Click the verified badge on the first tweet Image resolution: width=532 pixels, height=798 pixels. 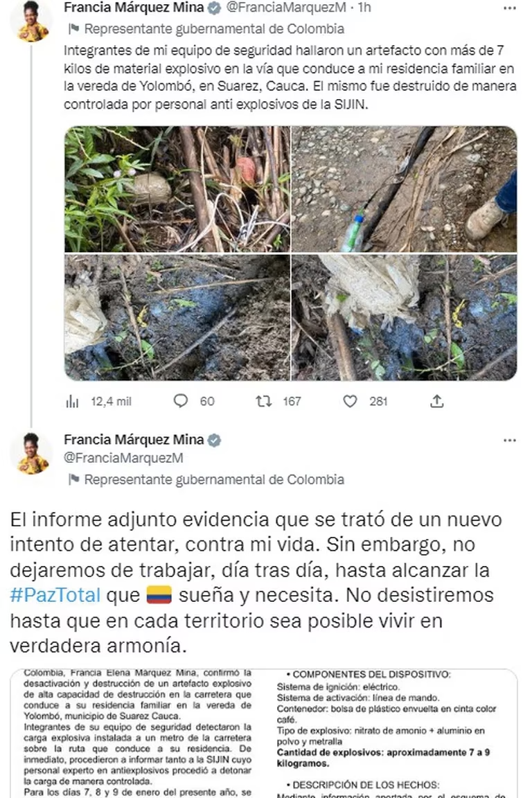pyautogui.click(x=214, y=8)
